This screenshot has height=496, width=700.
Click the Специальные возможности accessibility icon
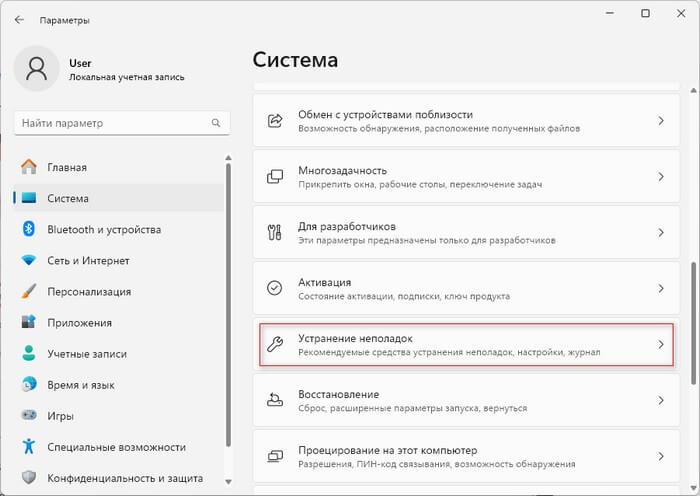coord(28,446)
